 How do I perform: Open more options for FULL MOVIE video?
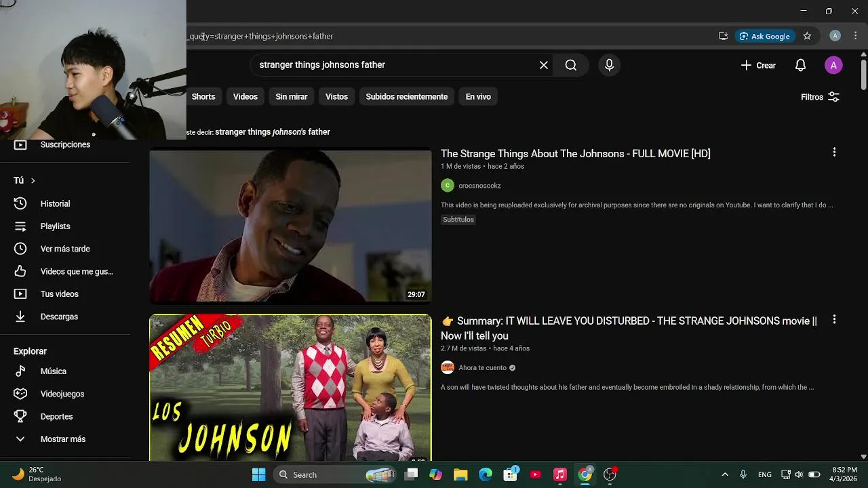[834, 152]
